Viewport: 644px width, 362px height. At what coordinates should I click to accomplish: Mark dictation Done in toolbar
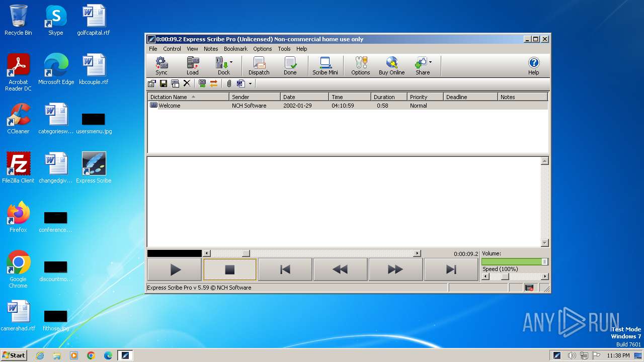290,66
